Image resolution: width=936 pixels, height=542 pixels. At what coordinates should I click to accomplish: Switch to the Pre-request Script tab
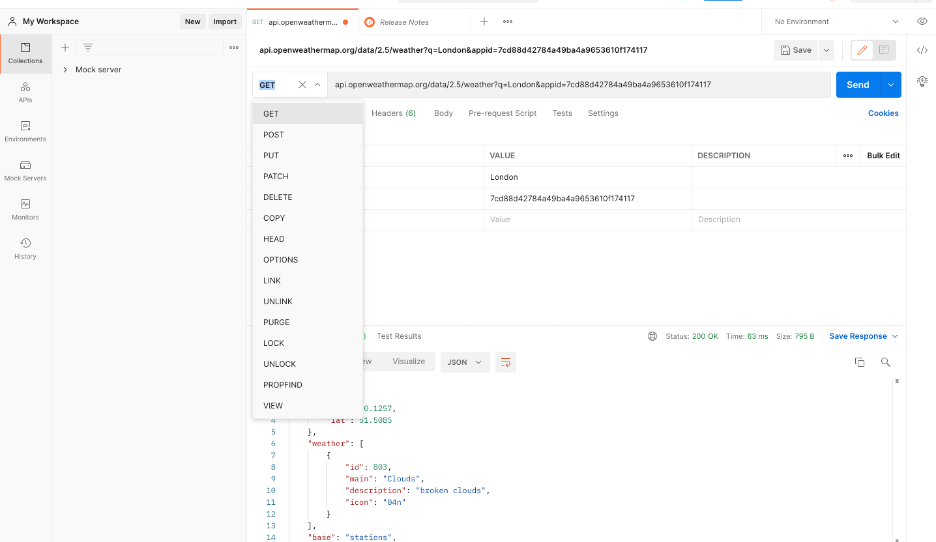(x=502, y=113)
